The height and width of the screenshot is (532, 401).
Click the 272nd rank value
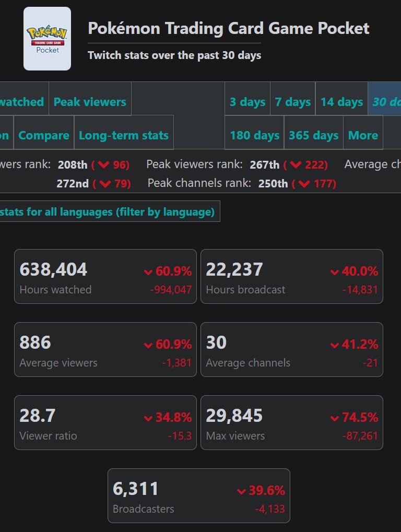pyautogui.click(x=73, y=184)
